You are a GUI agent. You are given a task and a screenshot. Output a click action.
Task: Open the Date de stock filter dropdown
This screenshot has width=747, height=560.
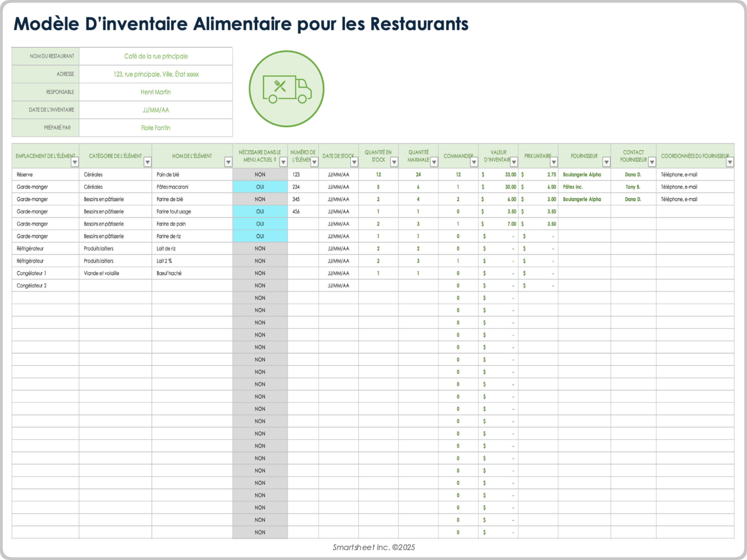click(x=354, y=162)
